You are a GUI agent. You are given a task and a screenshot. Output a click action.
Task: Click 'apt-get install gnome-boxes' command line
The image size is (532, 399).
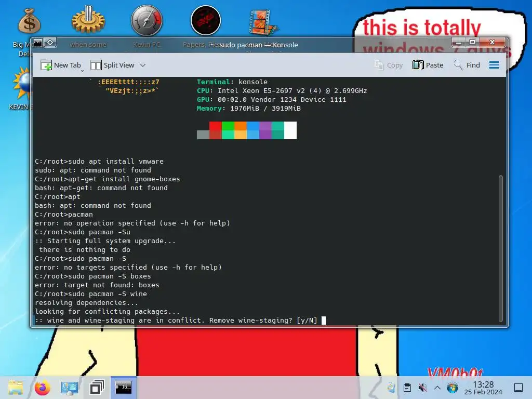pos(107,179)
